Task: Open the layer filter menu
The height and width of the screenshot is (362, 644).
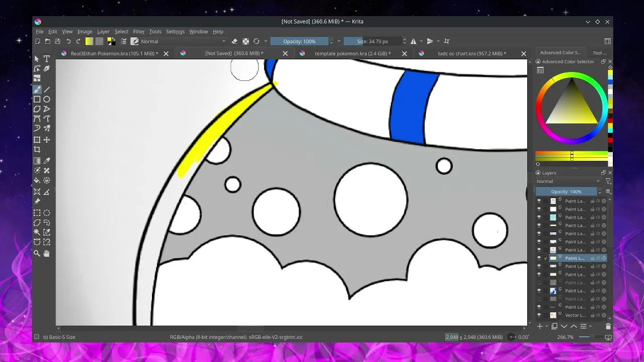Action: pyautogui.click(x=608, y=182)
